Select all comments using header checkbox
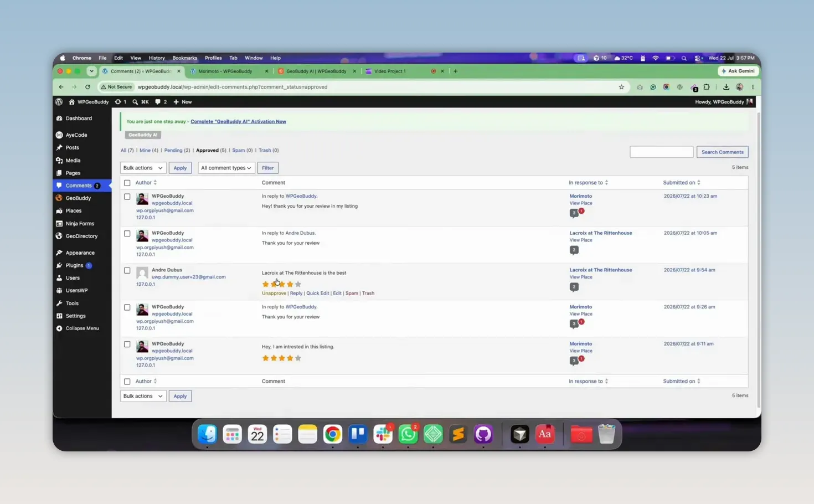The width and height of the screenshot is (814, 504). (x=127, y=183)
